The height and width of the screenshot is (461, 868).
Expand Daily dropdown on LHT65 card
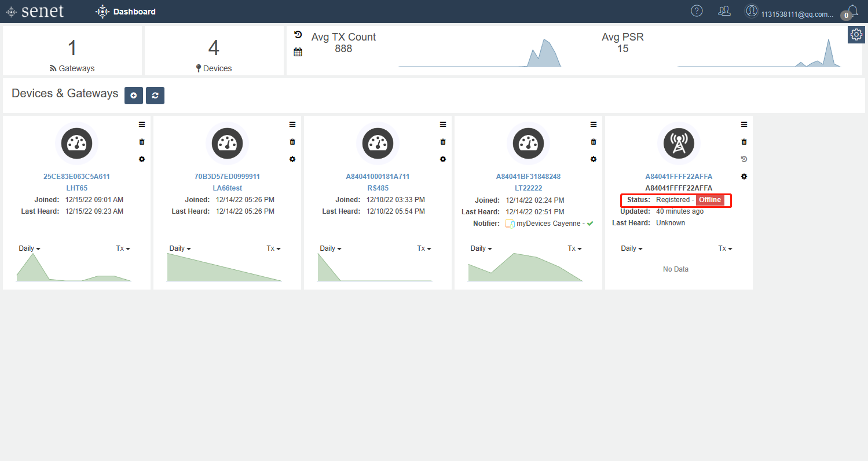(x=30, y=248)
